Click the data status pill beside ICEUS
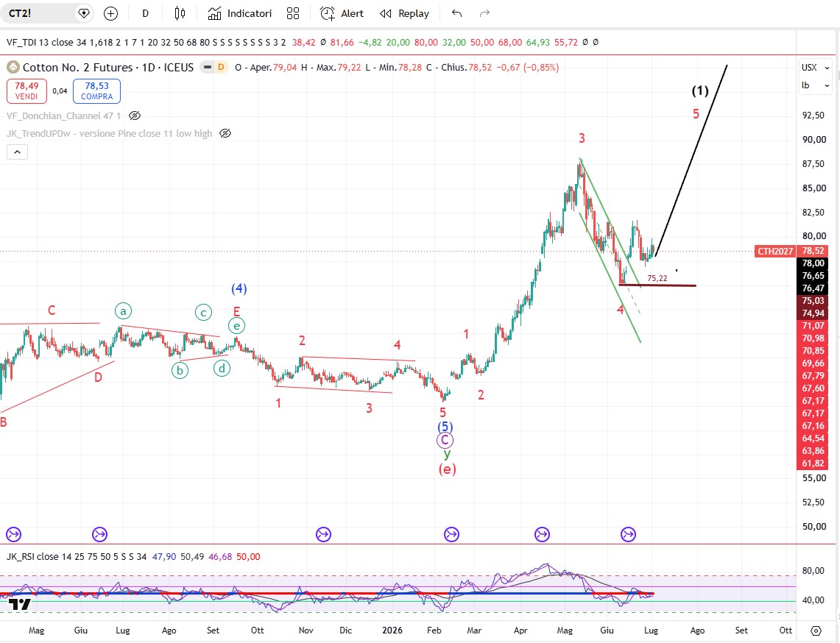The height and width of the screenshot is (643, 840). (206, 68)
